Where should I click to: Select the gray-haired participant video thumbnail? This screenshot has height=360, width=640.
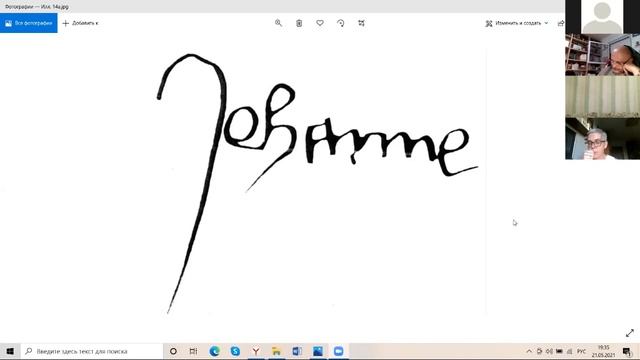coord(602,139)
